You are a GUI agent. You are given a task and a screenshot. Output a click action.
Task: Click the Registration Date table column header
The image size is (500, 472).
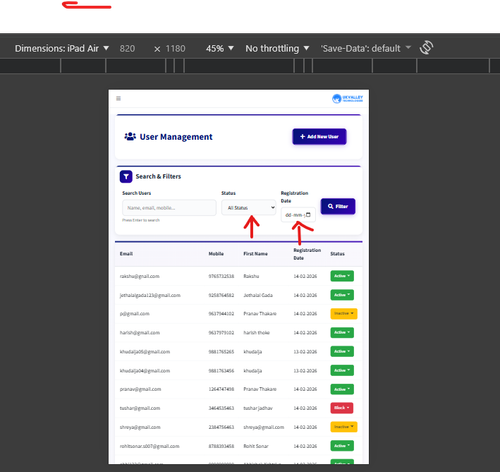307,254
